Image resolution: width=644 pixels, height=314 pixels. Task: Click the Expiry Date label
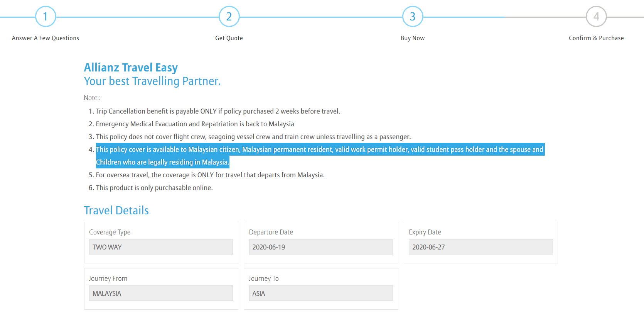pos(425,232)
